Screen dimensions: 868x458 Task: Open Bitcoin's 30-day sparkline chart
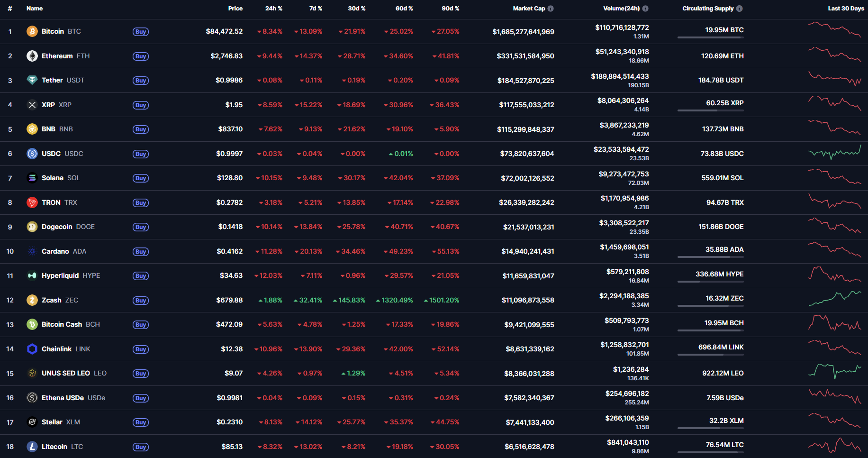pyautogui.click(x=835, y=30)
